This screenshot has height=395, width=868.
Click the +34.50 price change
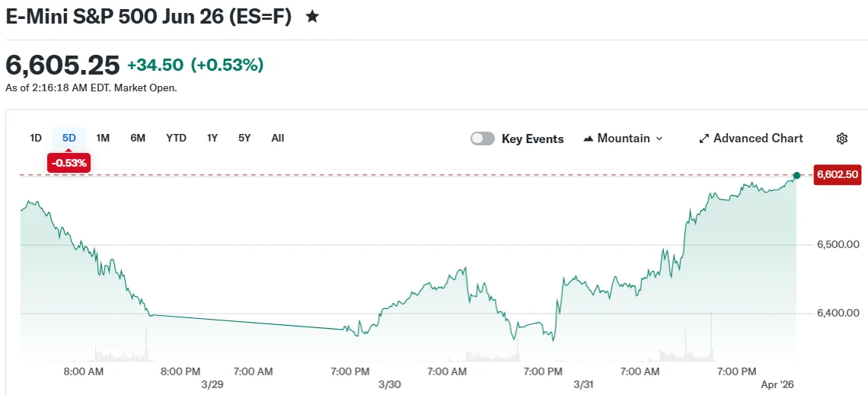point(155,65)
